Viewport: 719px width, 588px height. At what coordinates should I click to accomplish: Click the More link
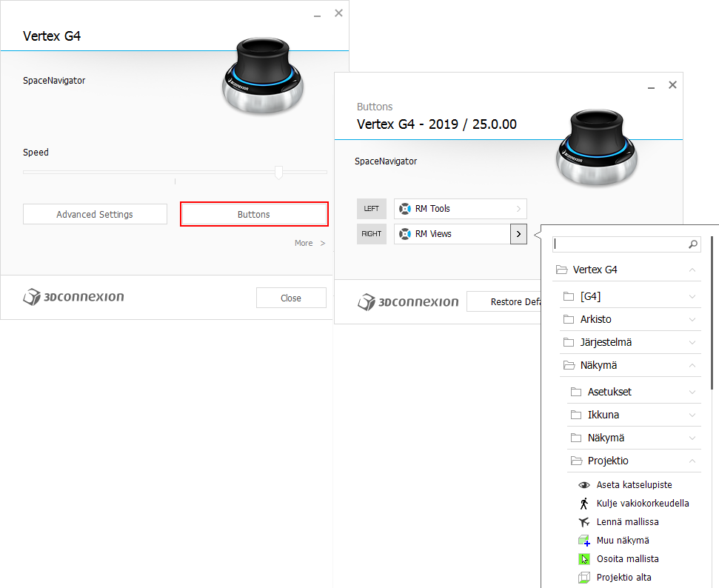[x=310, y=243]
